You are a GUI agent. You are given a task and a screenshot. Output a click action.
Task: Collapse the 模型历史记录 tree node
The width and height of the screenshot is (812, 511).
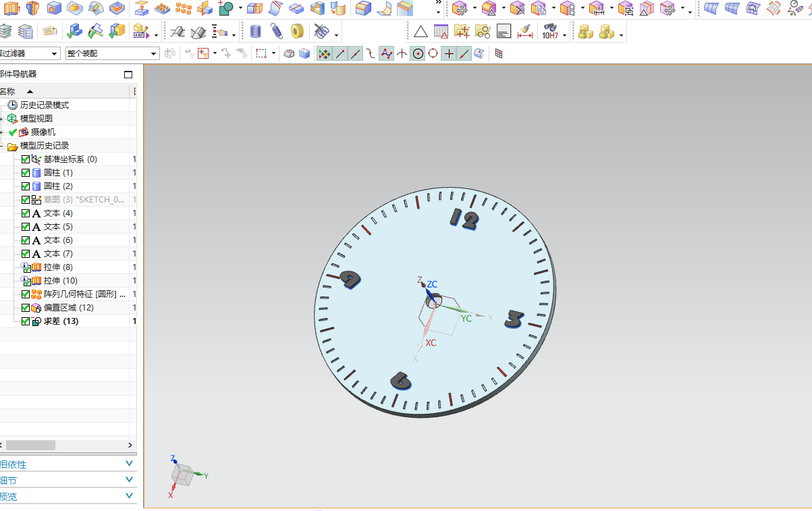point(2,146)
